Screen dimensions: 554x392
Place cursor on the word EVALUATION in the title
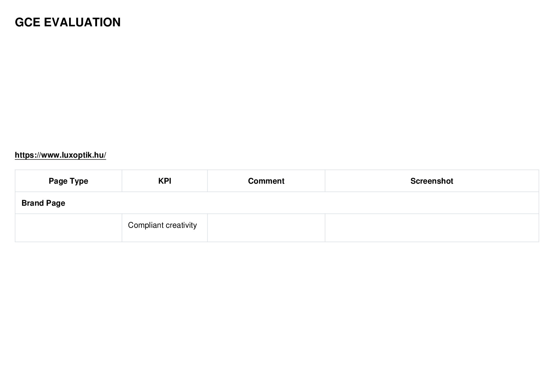82,22
